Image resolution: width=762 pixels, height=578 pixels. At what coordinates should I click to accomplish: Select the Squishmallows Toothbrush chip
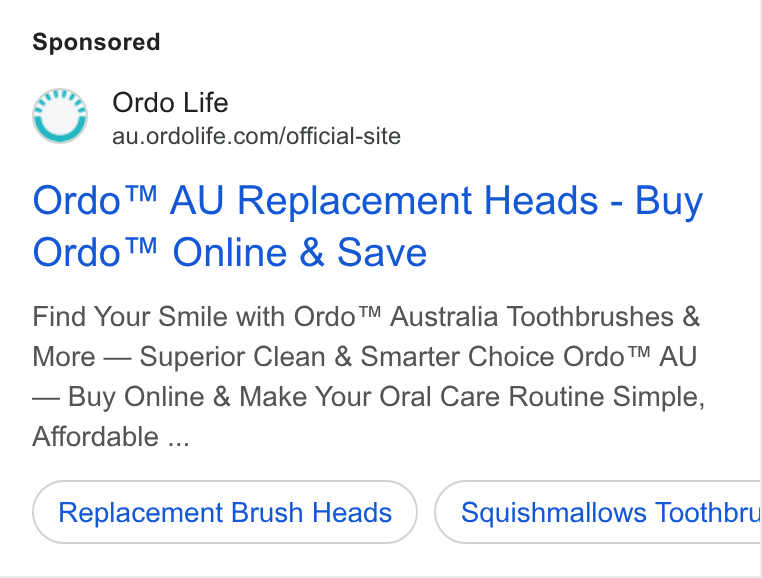(598, 512)
